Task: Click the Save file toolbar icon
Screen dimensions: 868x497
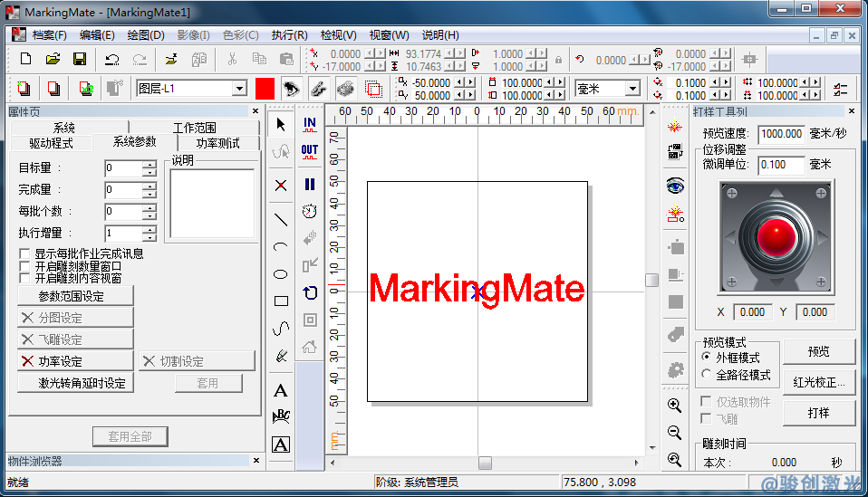Action: coord(80,59)
